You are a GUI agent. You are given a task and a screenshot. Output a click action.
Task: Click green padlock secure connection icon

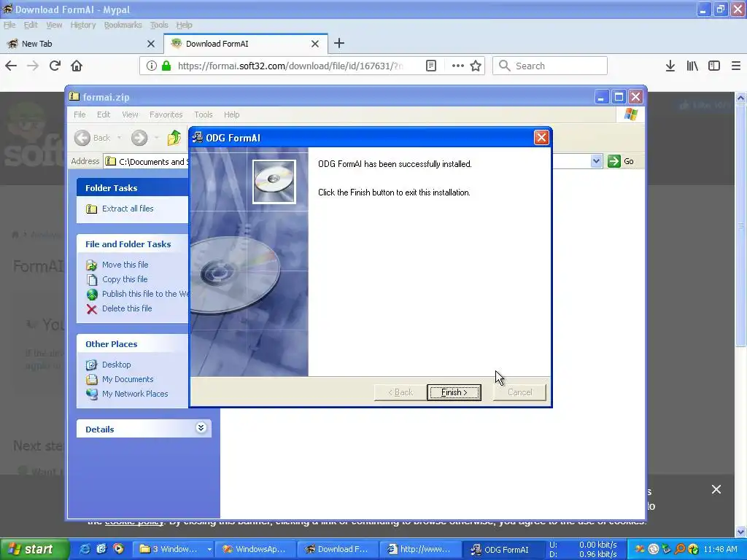click(x=166, y=66)
